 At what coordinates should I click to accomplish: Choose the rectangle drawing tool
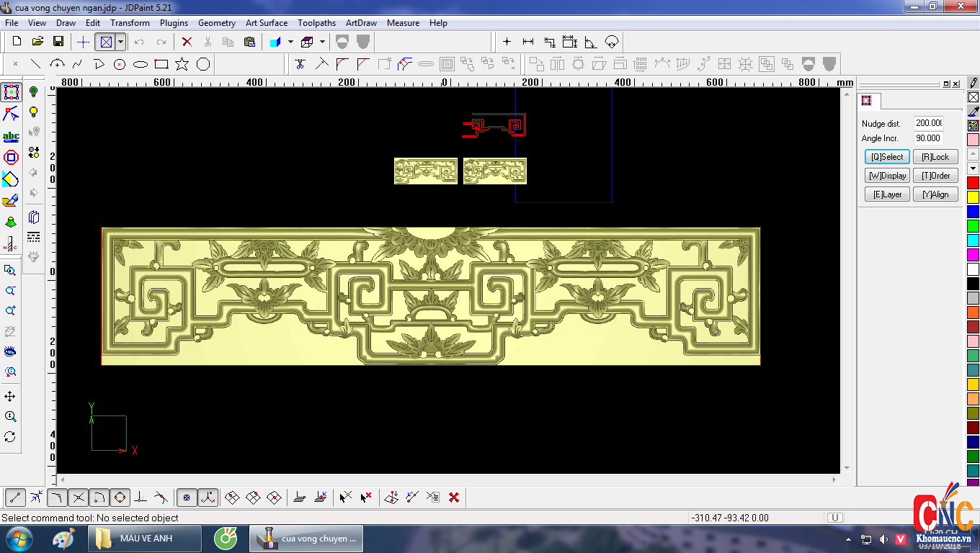pyautogui.click(x=161, y=64)
